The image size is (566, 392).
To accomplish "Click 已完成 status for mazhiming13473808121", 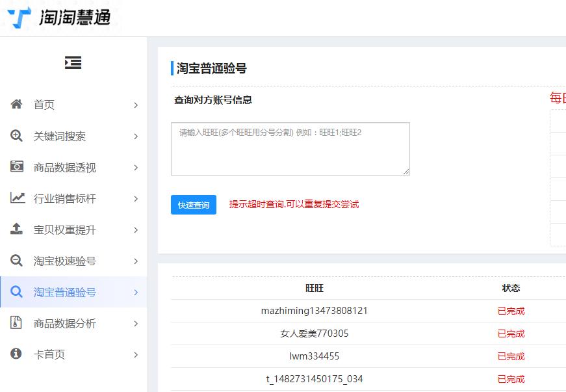I will (x=511, y=311).
